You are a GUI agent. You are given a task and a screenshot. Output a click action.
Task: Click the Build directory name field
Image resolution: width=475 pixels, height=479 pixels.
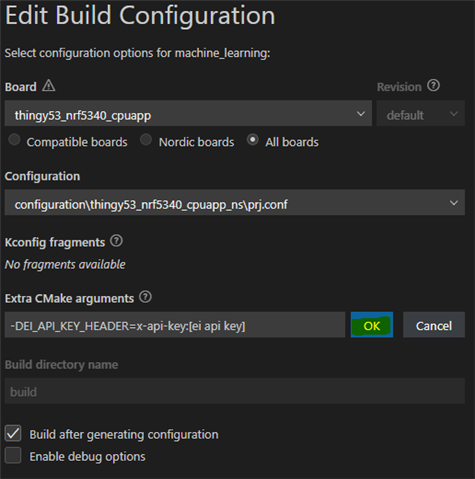click(x=235, y=391)
